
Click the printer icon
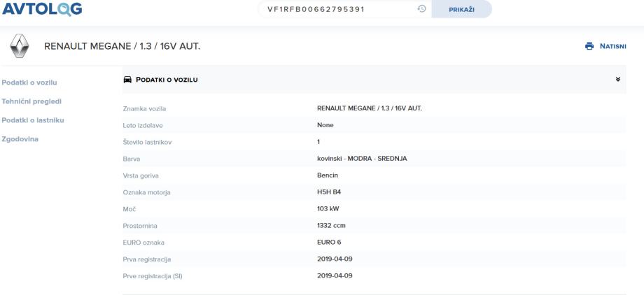tap(589, 46)
